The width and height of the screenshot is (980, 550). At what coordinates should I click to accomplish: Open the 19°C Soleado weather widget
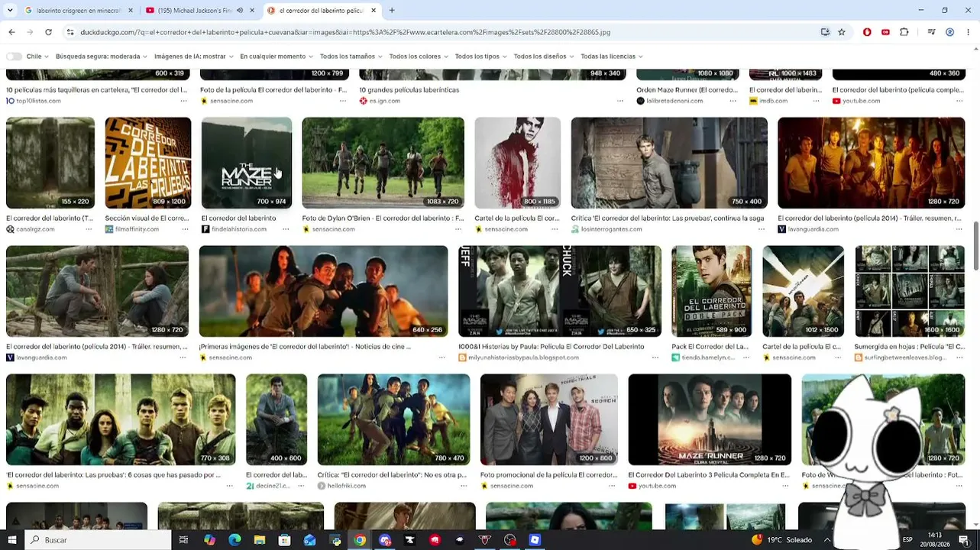coord(781,540)
